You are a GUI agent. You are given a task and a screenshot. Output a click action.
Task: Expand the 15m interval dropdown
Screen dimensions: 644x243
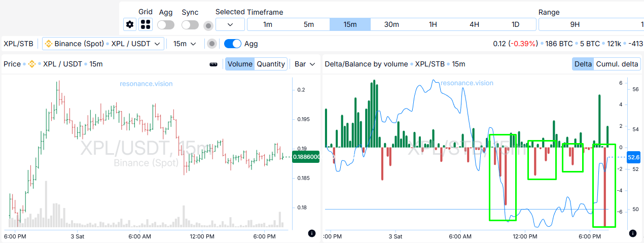click(x=185, y=44)
